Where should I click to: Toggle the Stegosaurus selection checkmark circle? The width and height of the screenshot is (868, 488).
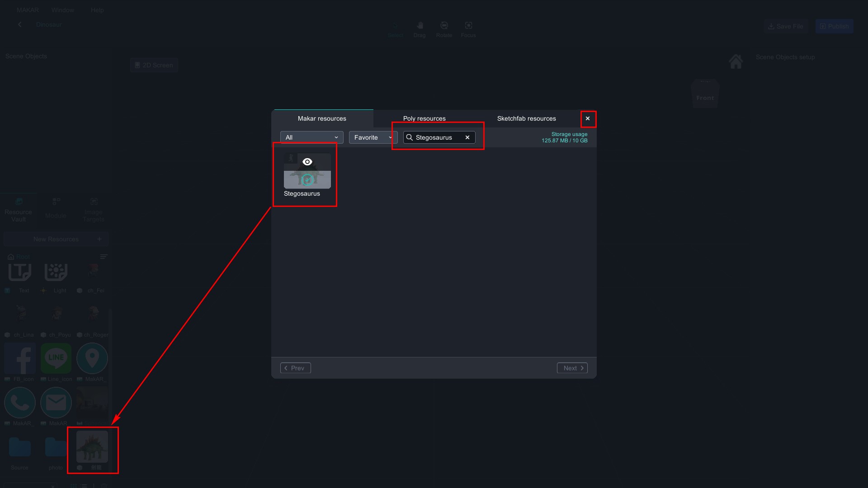307,180
